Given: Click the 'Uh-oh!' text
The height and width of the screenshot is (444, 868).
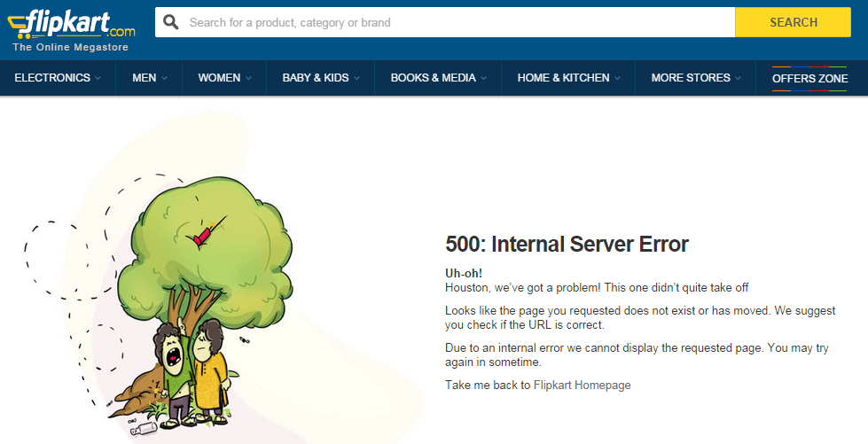Looking at the screenshot, I should coord(464,274).
